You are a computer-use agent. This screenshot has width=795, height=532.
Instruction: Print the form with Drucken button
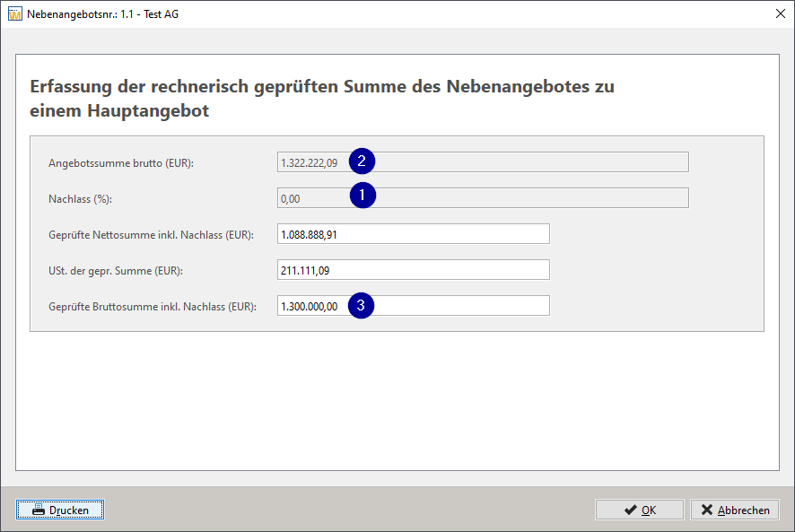pos(60,510)
